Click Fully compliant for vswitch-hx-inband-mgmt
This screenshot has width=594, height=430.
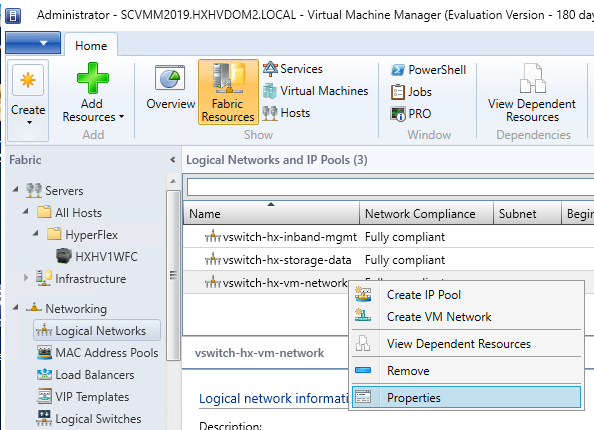tap(405, 237)
